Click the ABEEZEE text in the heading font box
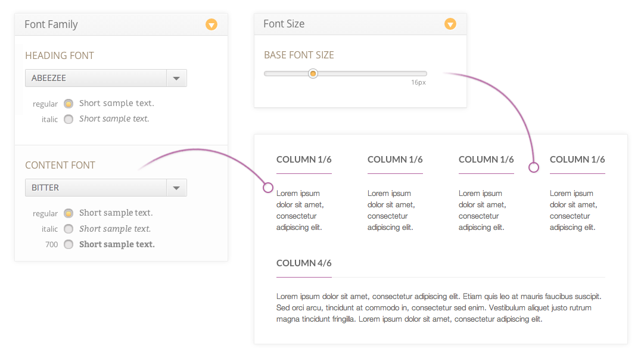The image size is (644, 358). point(49,78)
